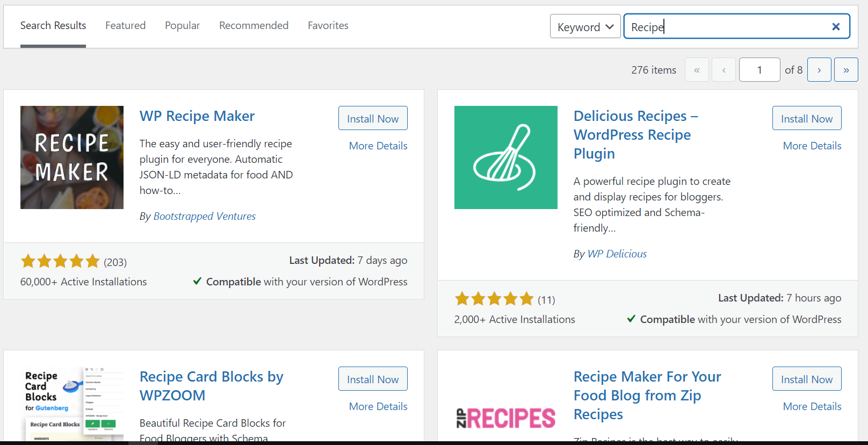
Task: Jump to the first results page
Action: tap(697, 69)
